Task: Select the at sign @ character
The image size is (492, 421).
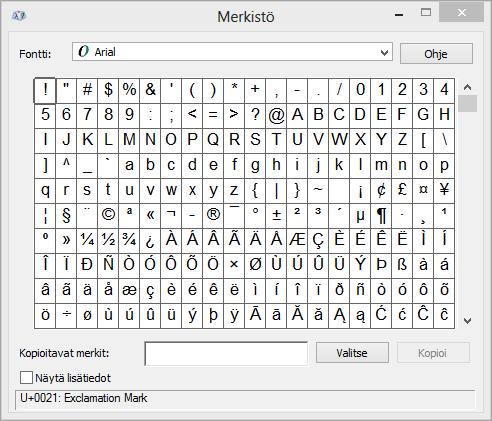Action: point(276,116)
